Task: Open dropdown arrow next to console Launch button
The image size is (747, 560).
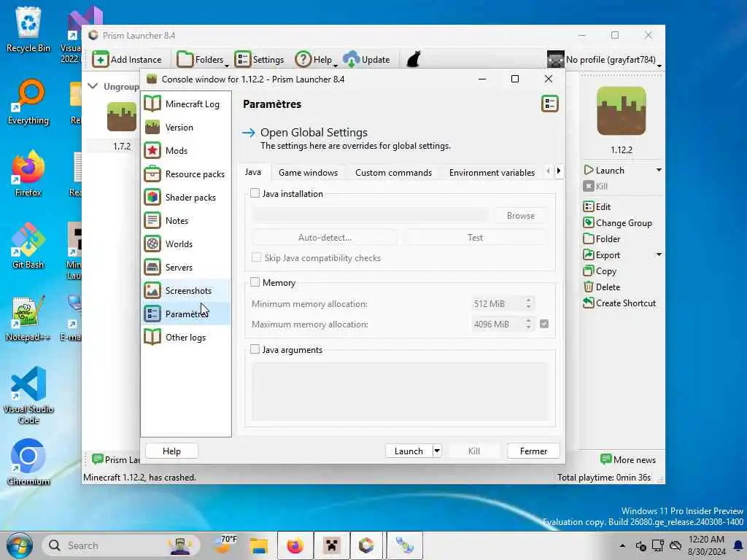Action: 437,451
